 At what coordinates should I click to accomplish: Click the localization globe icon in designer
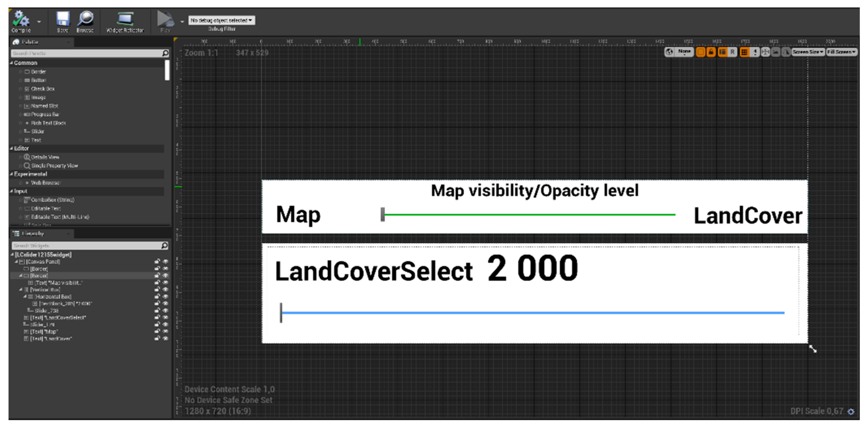click(x=670, y=52)
